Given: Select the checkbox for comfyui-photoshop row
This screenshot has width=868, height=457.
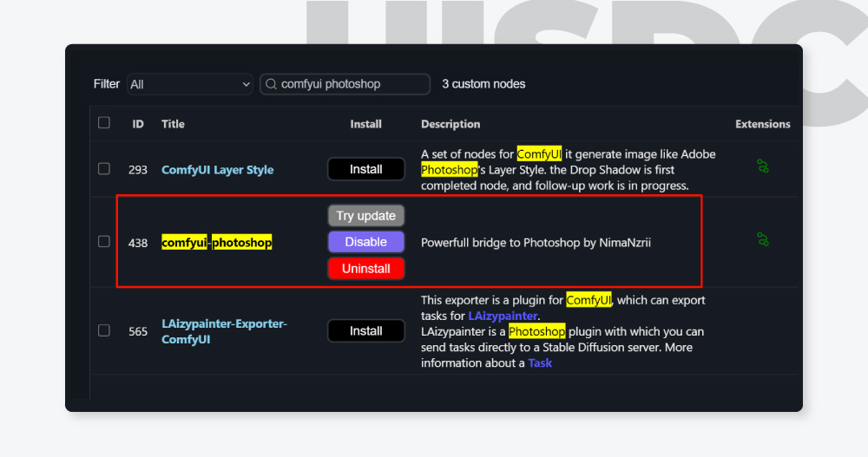Looking at the screenshot, I should 104,241.
